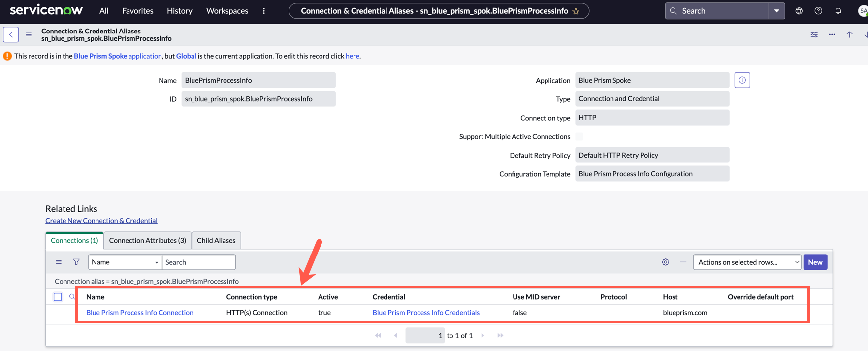Open the notifications bell
This screenshot has height=351, width=868.
(838, 11)
